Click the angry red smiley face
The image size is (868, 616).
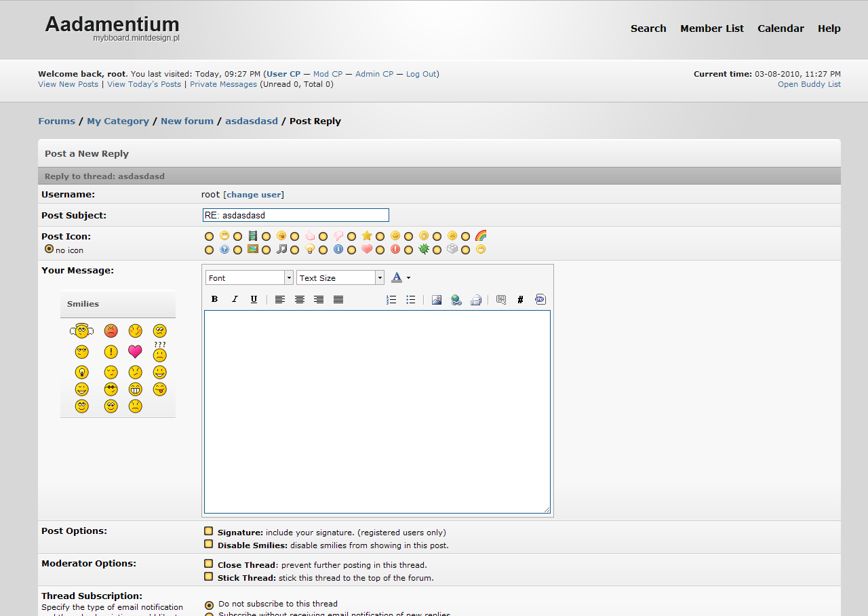111,331
